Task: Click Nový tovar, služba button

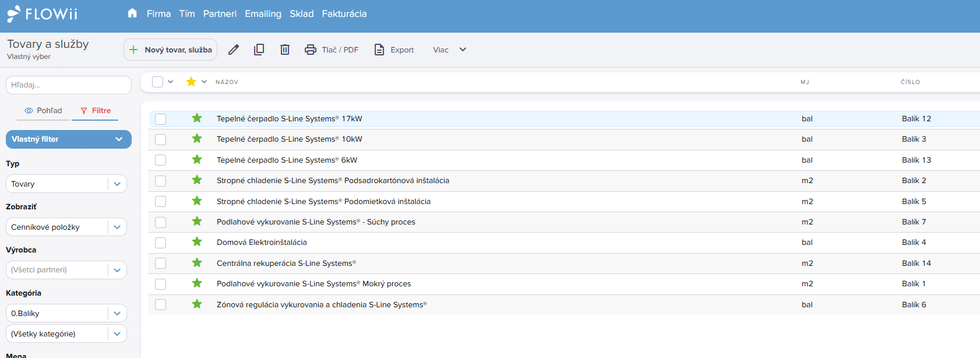Action: tap(170, 50)
